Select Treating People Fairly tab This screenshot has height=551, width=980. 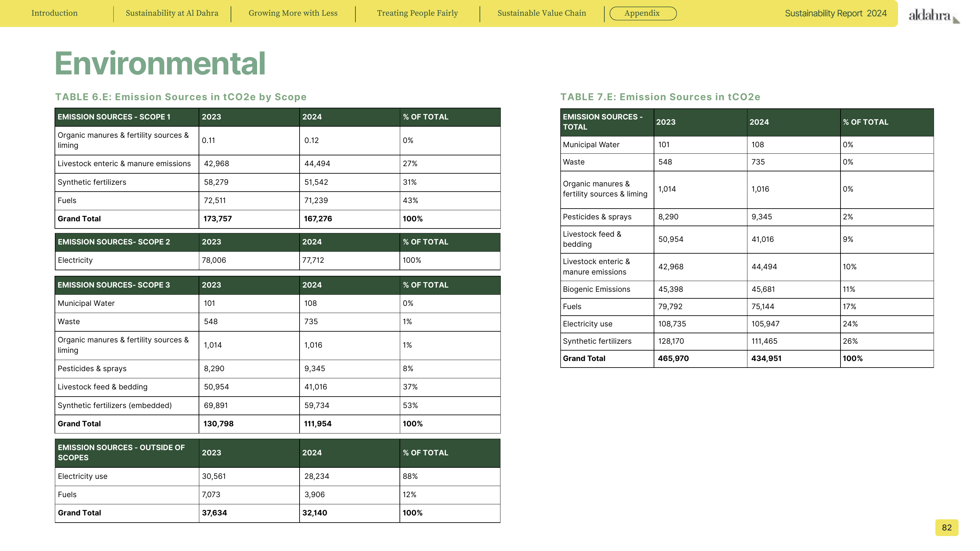(x=417, y=13)
